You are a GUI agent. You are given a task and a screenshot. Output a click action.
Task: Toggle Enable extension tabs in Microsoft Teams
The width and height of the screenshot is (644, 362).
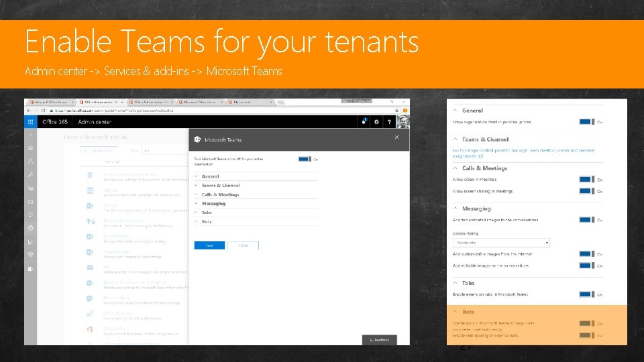(587, 294)
